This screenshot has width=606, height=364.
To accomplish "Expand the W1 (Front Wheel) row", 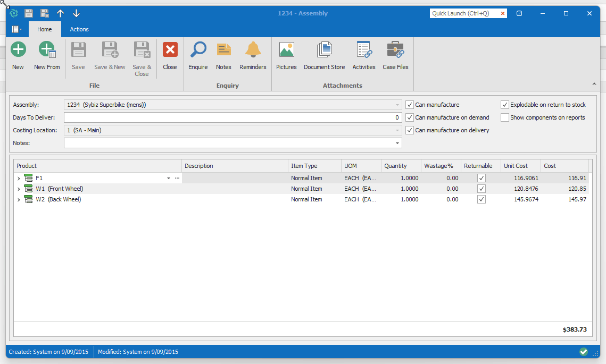I will (x=19, y=189).
